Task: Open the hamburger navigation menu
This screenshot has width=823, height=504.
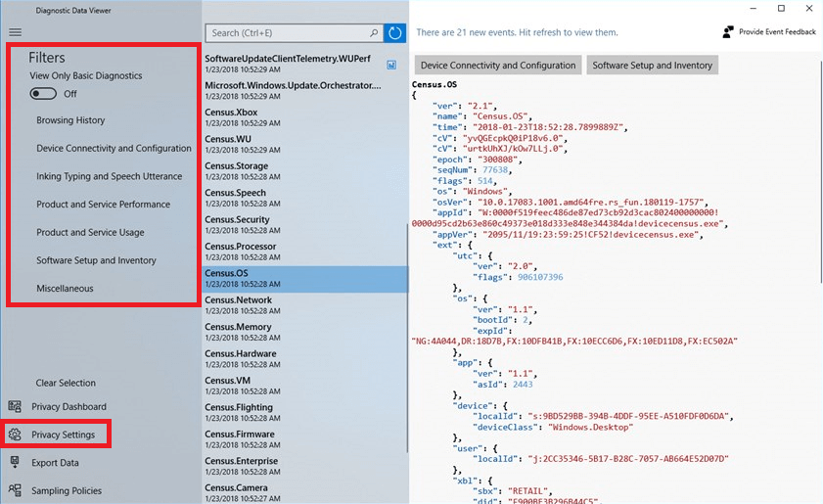Action: point(16,32)
